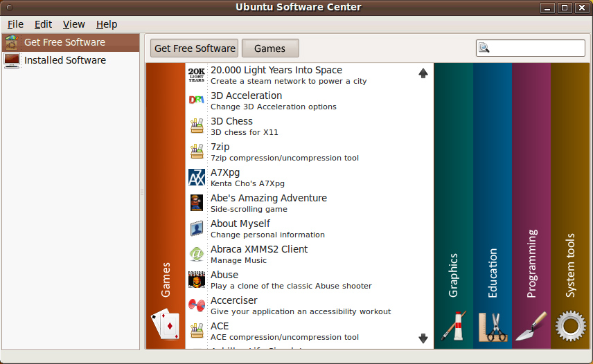593x364 pixels.
Task: Click the ACE package icon
Action: pos(197,331)
